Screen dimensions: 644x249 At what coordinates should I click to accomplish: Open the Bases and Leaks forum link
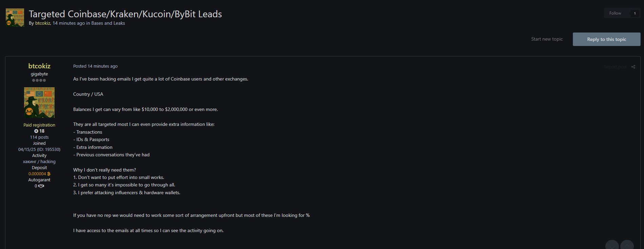(x=108, y=23)
